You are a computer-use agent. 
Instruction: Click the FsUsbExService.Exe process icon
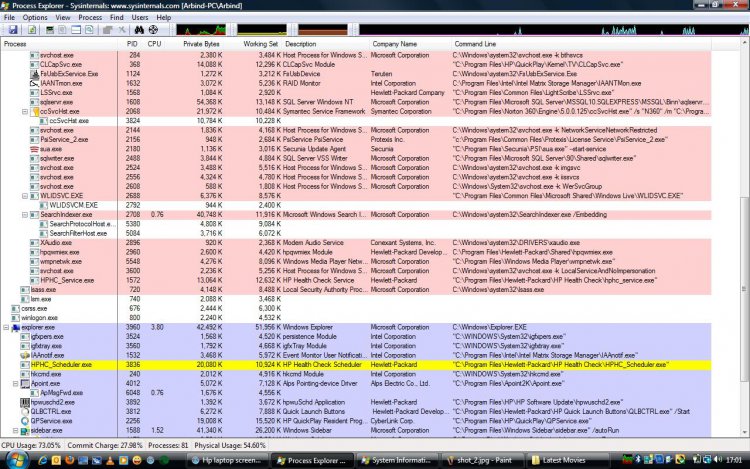coord(34,74)
